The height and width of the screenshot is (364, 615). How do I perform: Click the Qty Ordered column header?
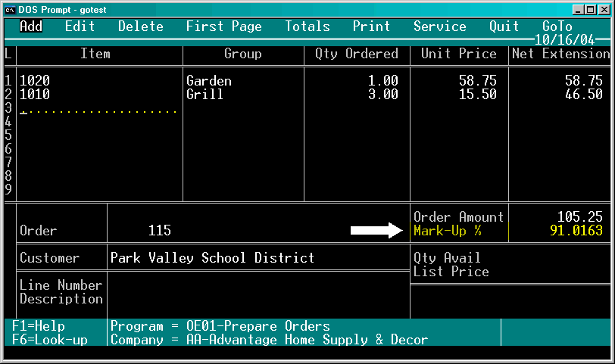pos(357,53)
